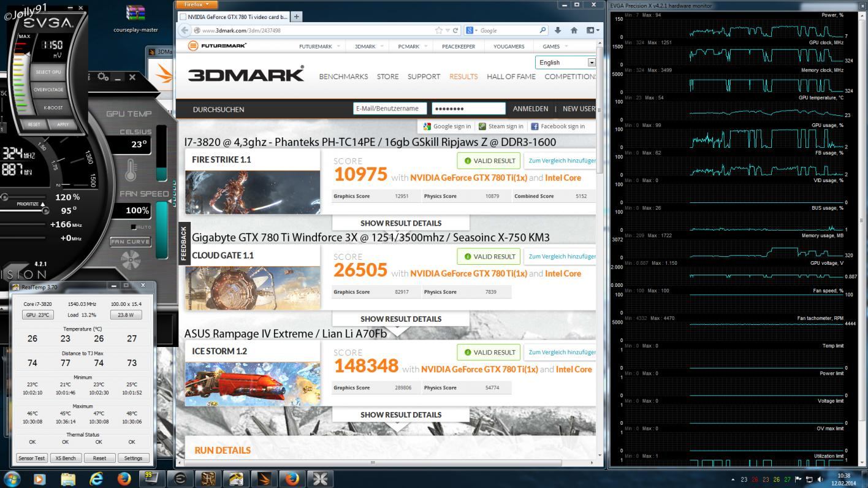This screenshot has height=488, width=868.
Task: Click SELECT GPU in EVGA voltage panel
Action: pos(48,72)
